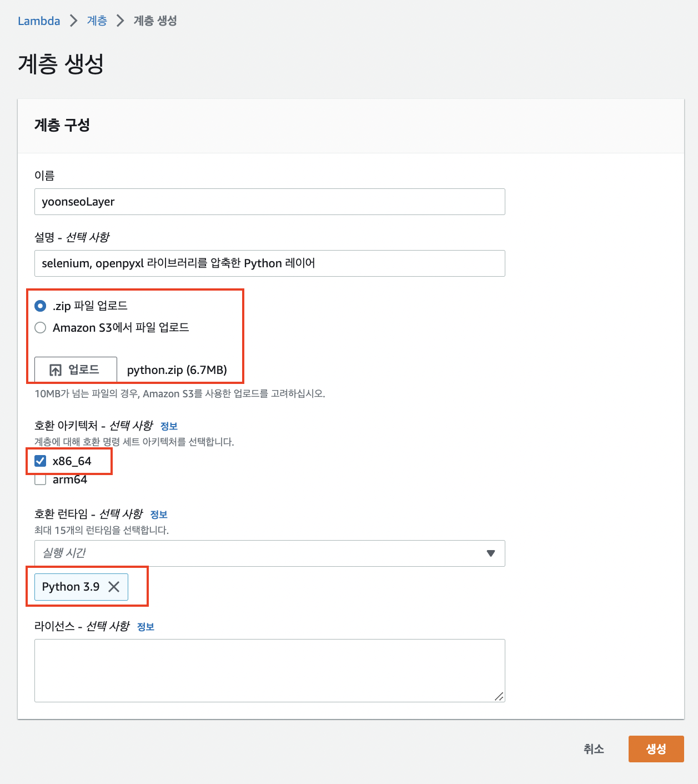Click the 이름 field containing yoonseoLayer
Viewport: 698px width, 784px height.
tap(269, 202)
